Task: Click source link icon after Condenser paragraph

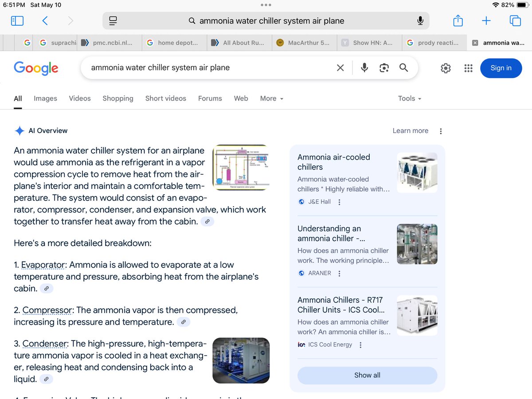Action: point(46,379)
